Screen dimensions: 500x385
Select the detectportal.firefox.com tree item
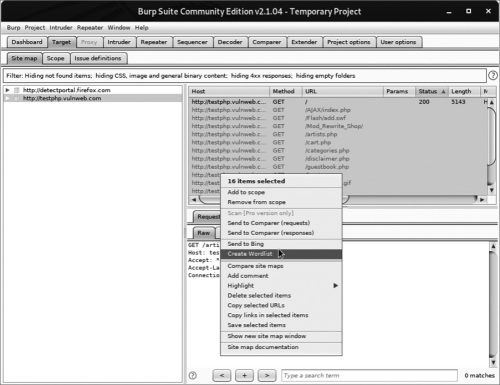point(66,90)
